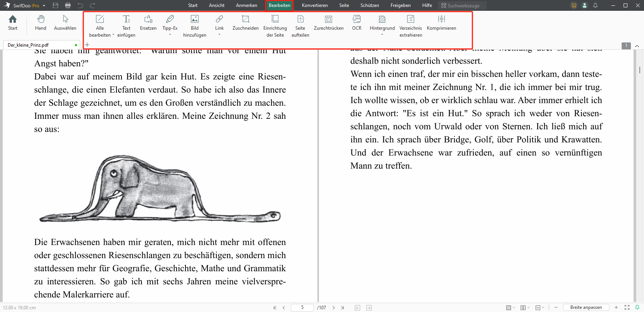Go back to previous view
Screen dimensions: 644x312
pos(357,308)
